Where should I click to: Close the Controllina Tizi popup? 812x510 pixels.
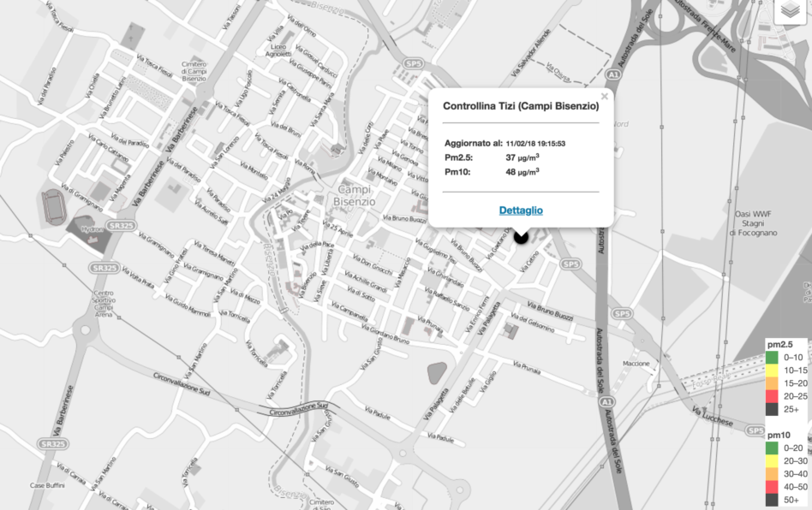605,97
